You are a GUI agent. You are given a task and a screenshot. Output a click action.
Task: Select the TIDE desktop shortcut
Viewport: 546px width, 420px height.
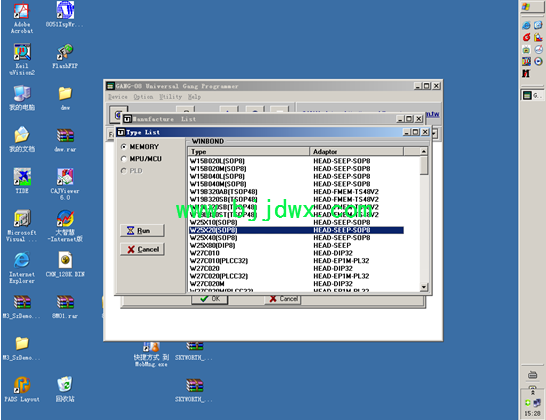(x=22, y=180)
